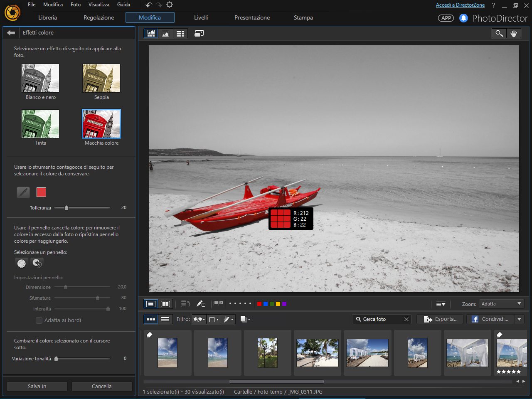Click the notification bell icon
The width and height of the screenshot is (532, 399).
[463, 18]
